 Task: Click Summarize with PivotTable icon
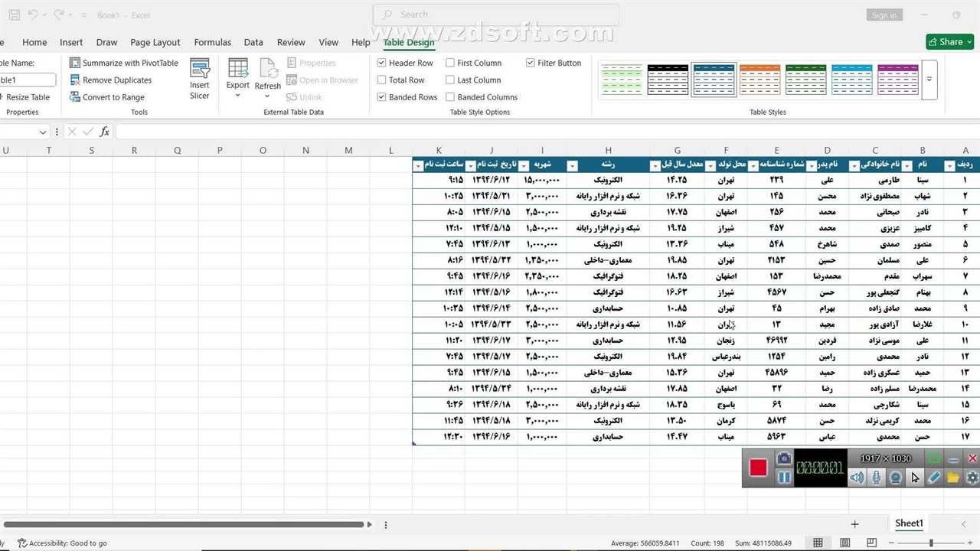[x=75, y=64]
